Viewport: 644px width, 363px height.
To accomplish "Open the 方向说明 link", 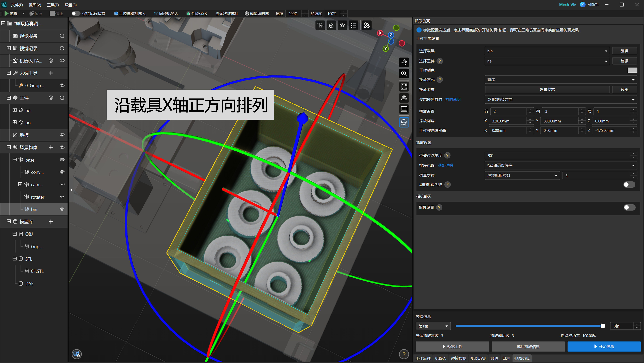I will coord(452,100).
